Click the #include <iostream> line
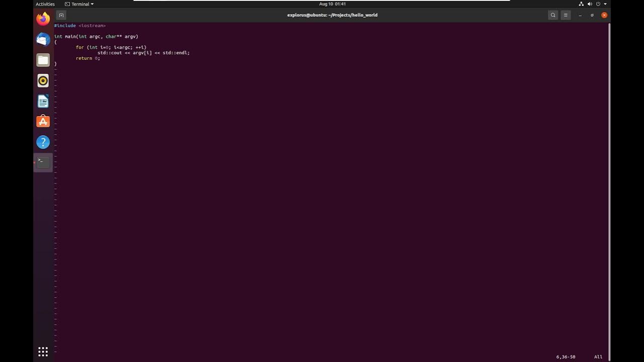The image size is (644, 362). tap(80, 26)
